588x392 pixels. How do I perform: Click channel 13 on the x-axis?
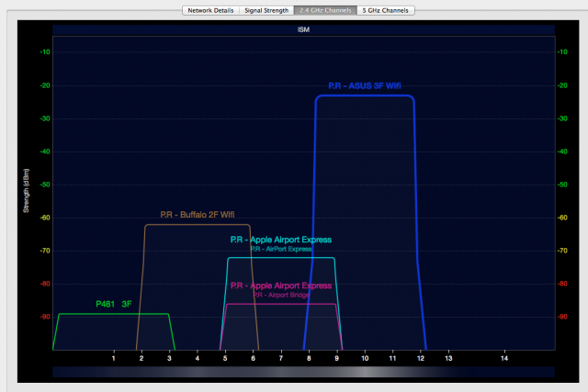point(448,358)
